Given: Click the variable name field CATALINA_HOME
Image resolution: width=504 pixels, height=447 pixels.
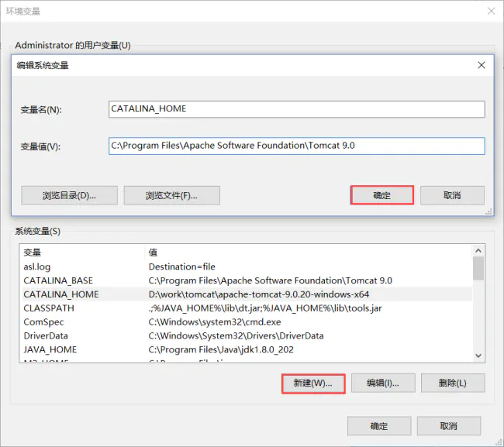Looking at the screenshot, I should (297, 109).
